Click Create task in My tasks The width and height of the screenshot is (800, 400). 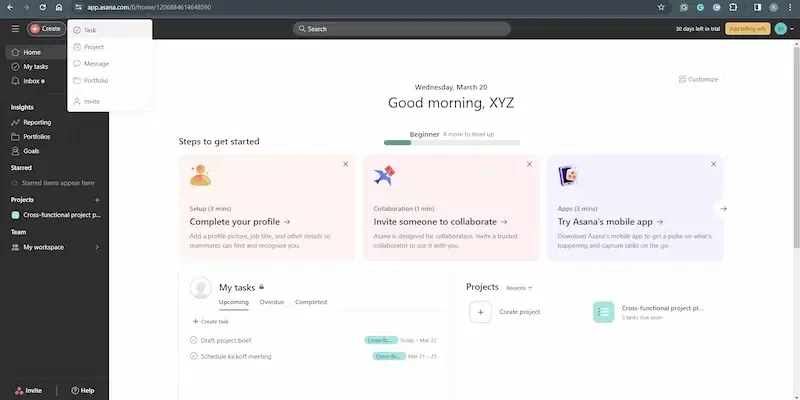[211, 321]
